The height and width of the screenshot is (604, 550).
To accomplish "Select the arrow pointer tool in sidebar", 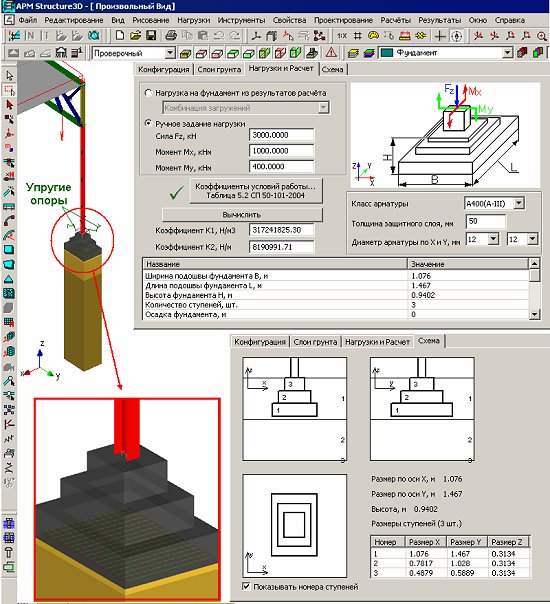I will coord(9,75).
